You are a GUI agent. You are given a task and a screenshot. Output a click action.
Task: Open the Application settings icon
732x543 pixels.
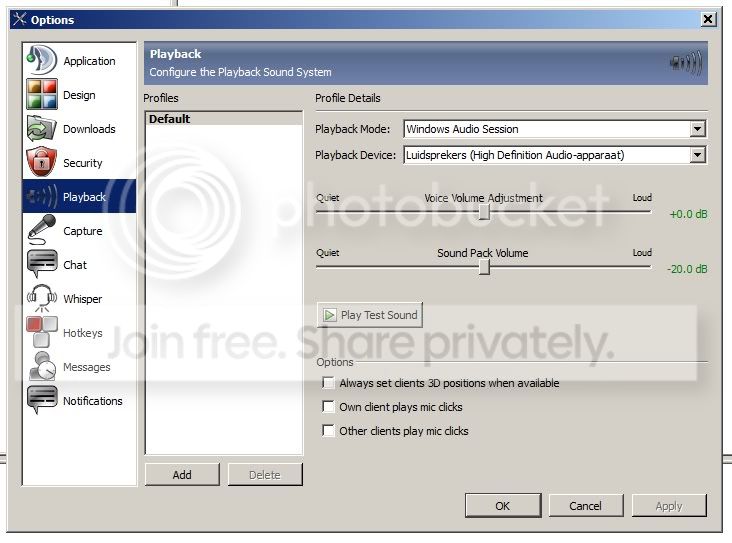42,60
